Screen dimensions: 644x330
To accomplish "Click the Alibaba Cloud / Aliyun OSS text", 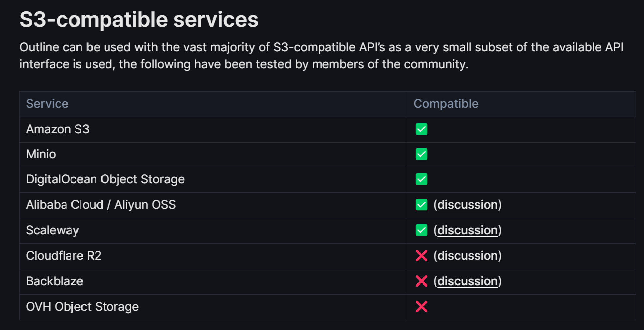I will point(101,205).
